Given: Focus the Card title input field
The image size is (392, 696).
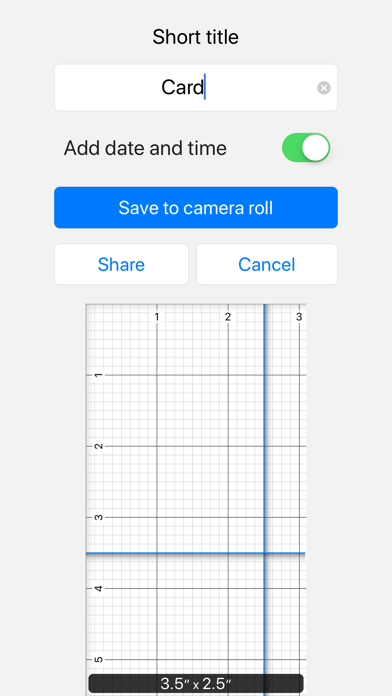Looking at the screenshot, I should [x=196, y=87].
